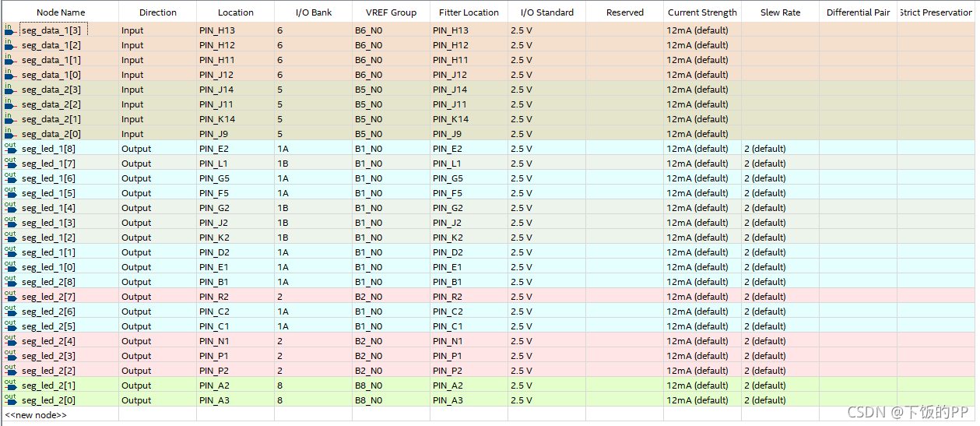Click Slew Rate cell of seg_led_2[8]
980x426 pixels.
click(x=780, y=281)
